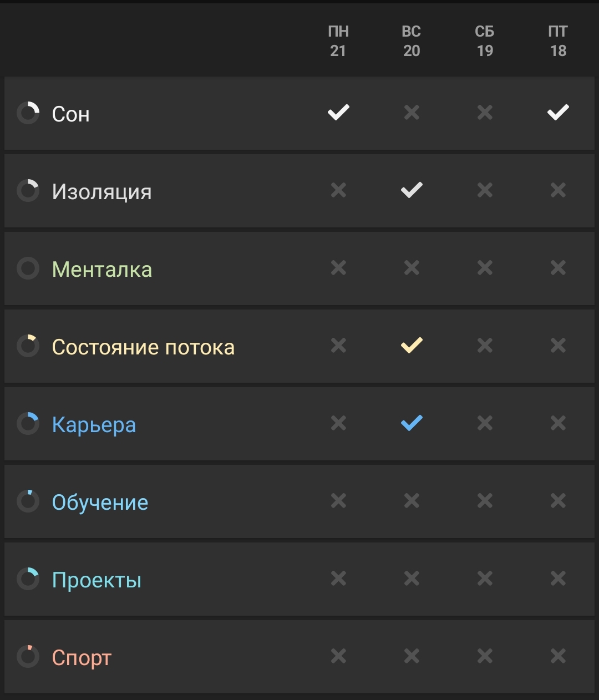Mark Менталка done for Monday 21
Screen dimensions: 599x700
338,268
